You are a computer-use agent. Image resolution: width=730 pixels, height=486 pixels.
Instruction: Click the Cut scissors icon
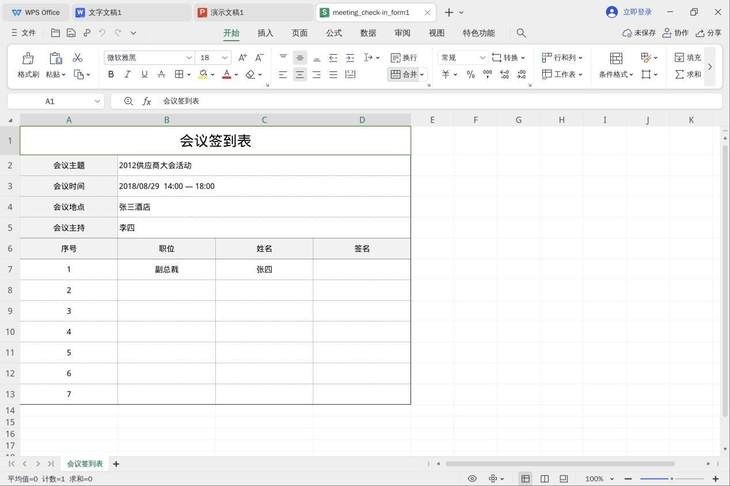pos(77,58)
